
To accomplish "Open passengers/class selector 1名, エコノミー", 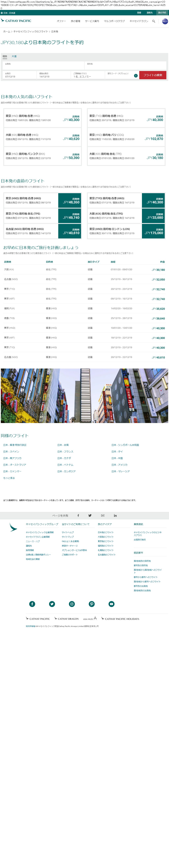I will (x=87, y=75).
